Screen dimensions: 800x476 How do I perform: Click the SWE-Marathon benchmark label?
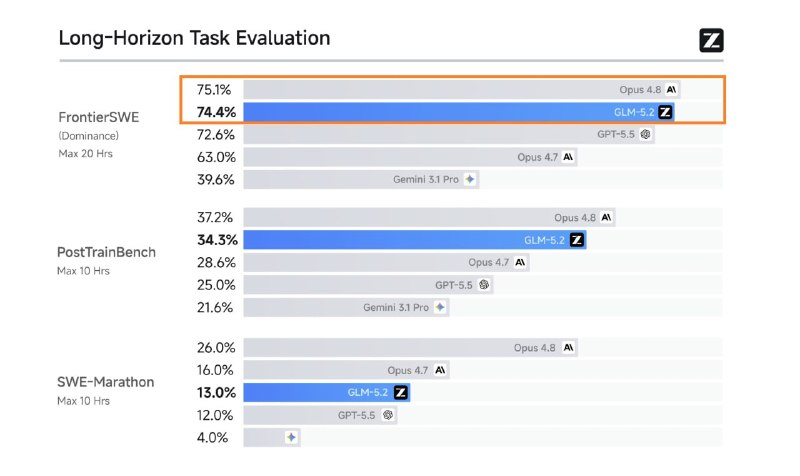106,382
